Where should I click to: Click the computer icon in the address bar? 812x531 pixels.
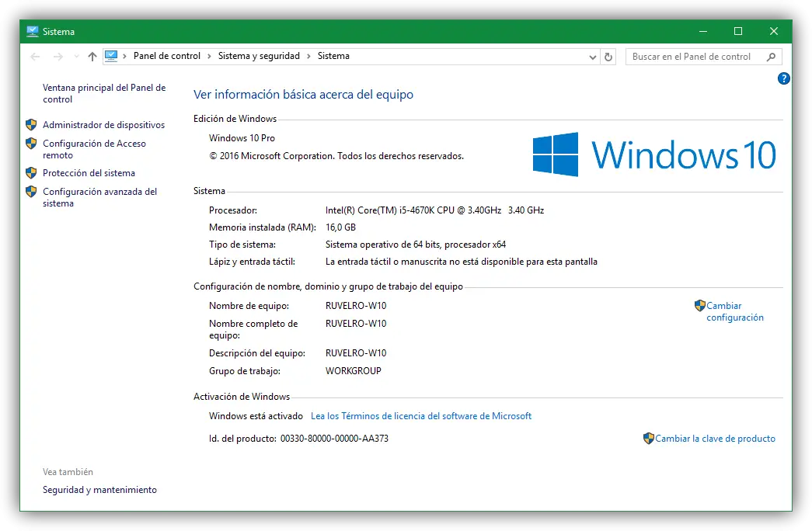point(111,56)
